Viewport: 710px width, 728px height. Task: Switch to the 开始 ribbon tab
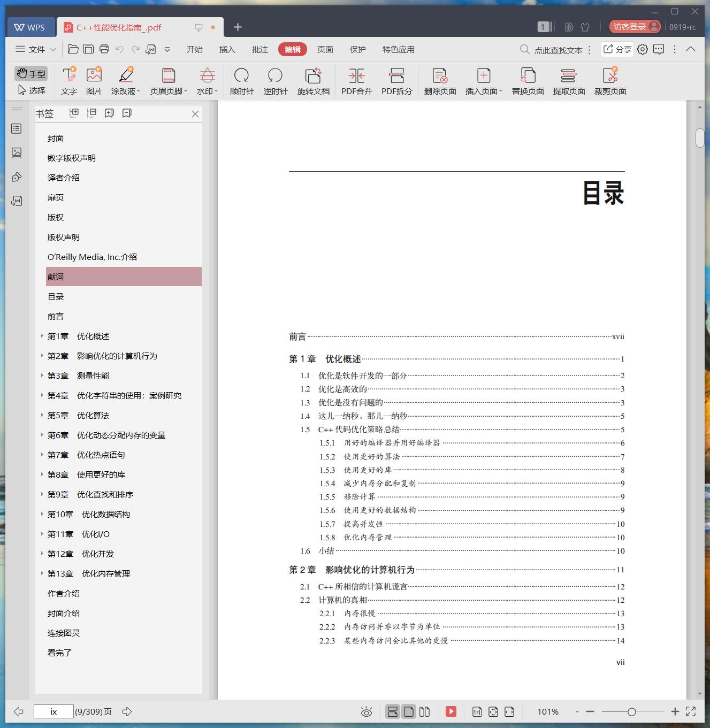[195, 49]
